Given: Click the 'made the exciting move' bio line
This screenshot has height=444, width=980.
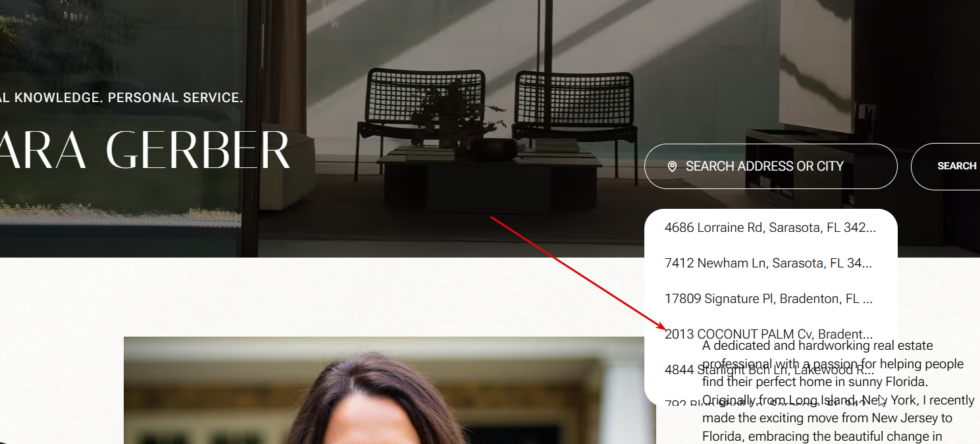Looking at the screenshot, I should pos(827,418).
